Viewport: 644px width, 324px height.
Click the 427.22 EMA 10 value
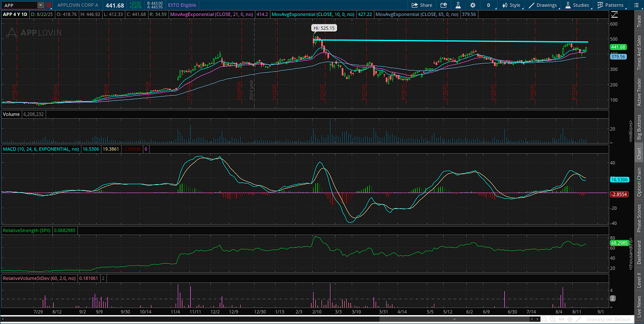pyautogui.click(x=364, y=15)
